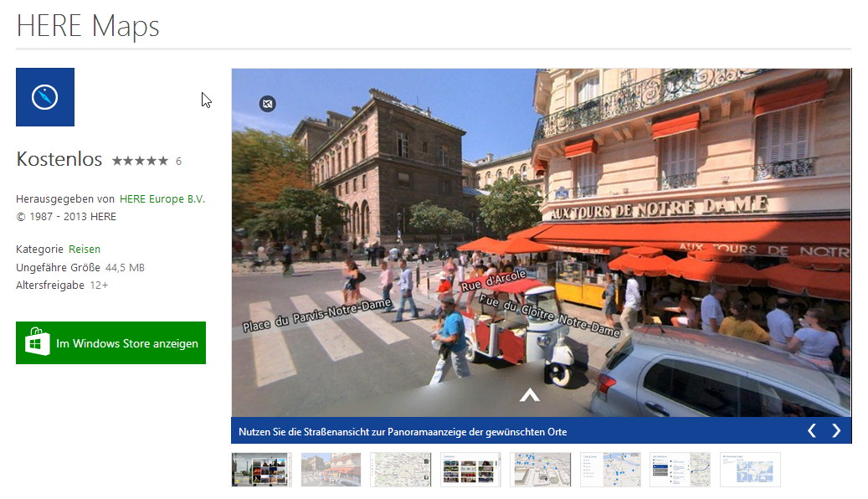Image resolution: width=868 pixels, height=499 pixels.
Task: Click the white forward arrow on the street
Action: [529, 395]
